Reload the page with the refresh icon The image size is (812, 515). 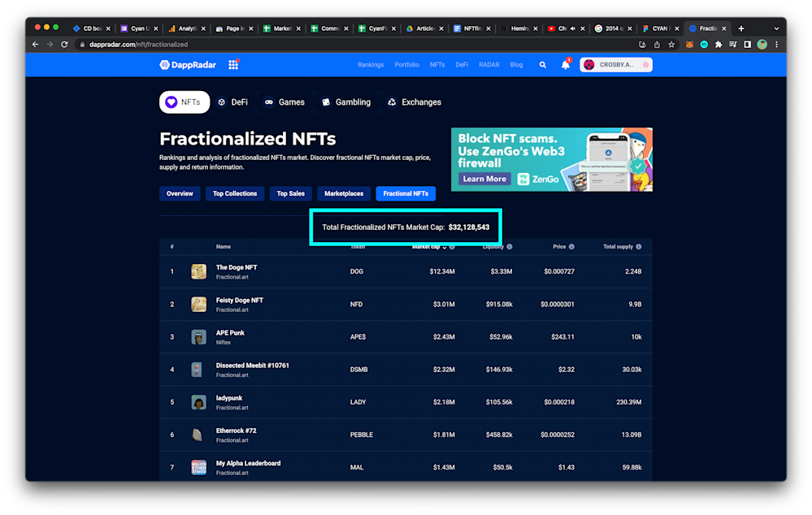click(64, 45)
